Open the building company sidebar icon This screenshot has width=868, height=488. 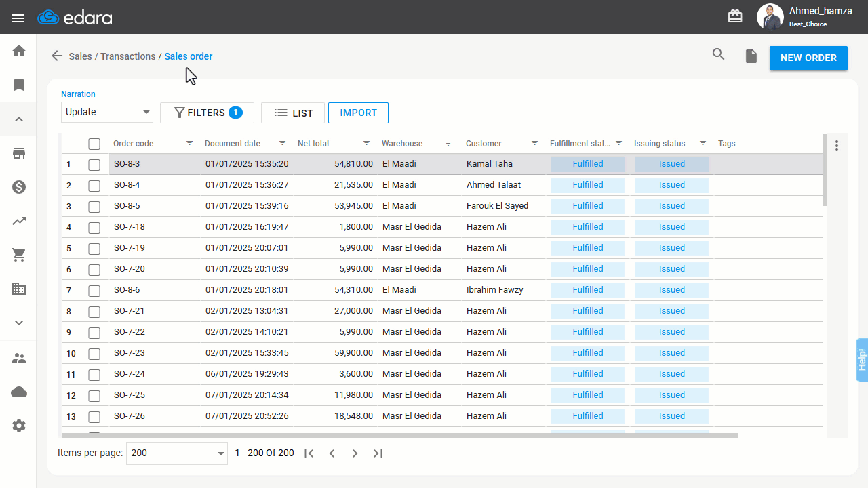pos(19,289)
